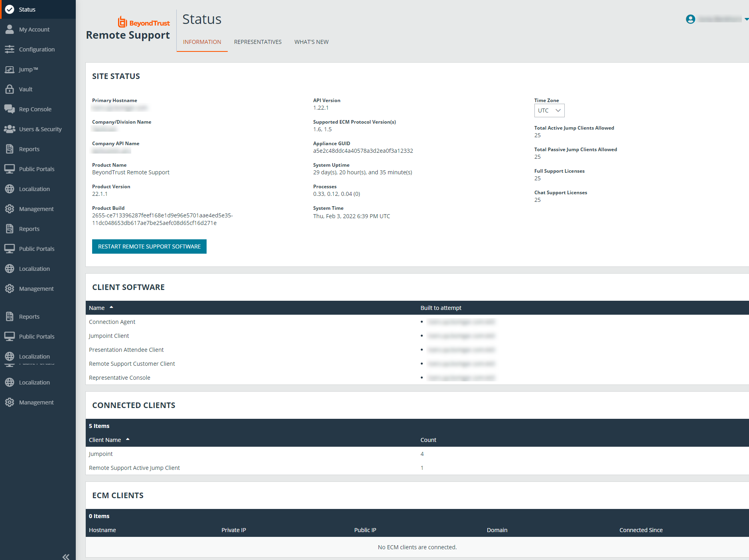The image size is (749, 560).
Task: Open the Configuration sliders icon
Action: (x=10, y=49)
